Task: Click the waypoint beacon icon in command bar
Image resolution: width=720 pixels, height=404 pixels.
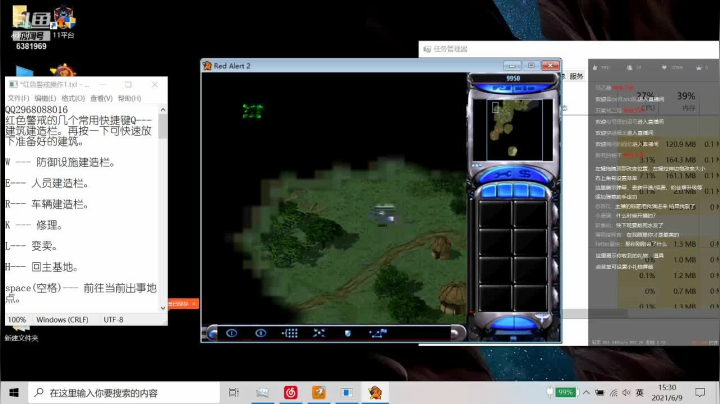Action: tap(378, 333)
